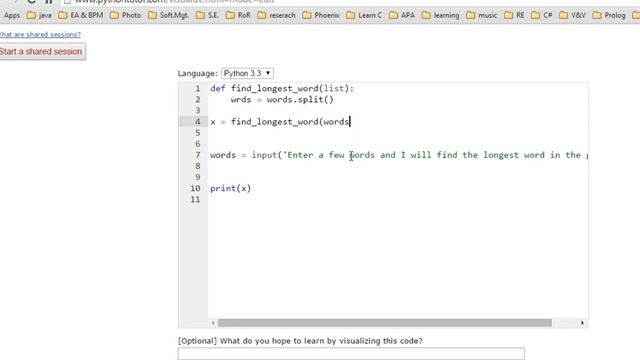Image resolution: width=640 pixels, height=360 pixels.
Task: Open the music bookmarks folder
Action: coord(482,16)
